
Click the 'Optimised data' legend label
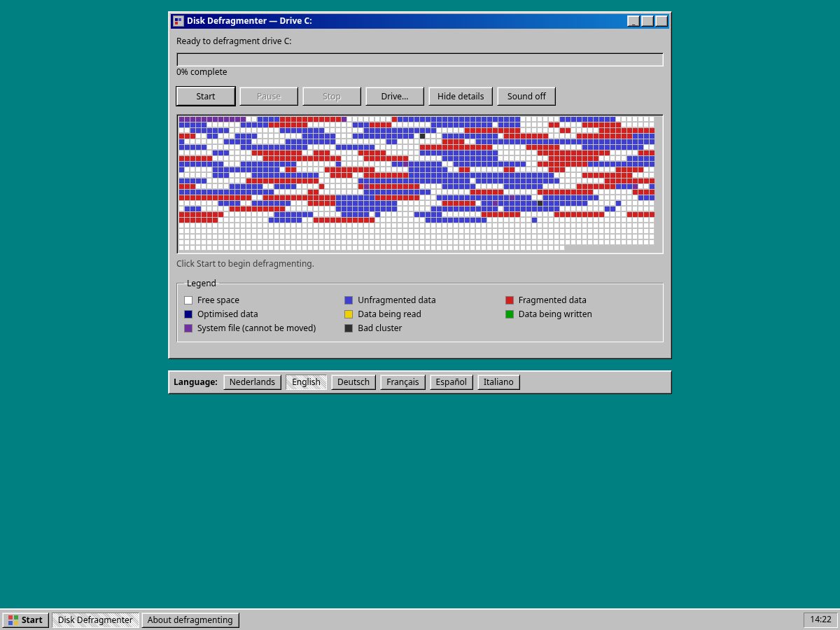(x=227, y=314)
